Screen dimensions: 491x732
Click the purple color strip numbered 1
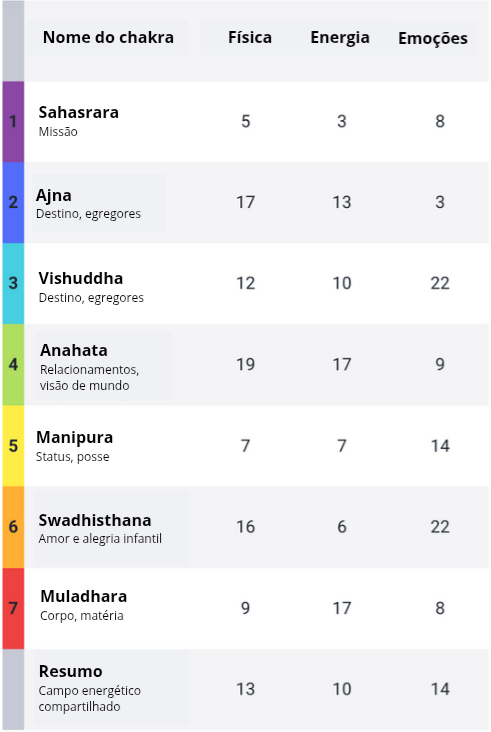[x=13, y=122]
